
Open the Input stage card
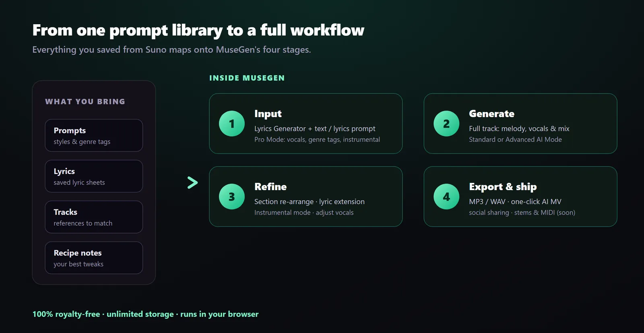click(306, 124)
